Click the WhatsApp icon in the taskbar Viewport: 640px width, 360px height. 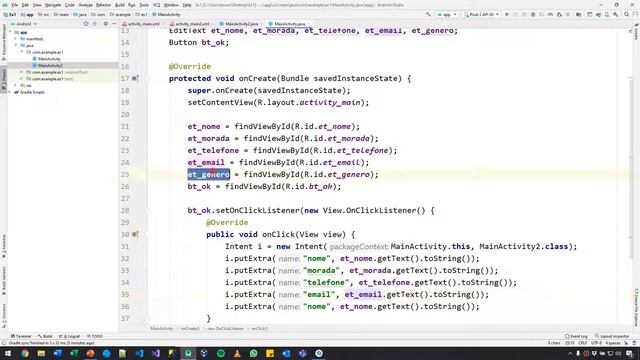[253, 353]
